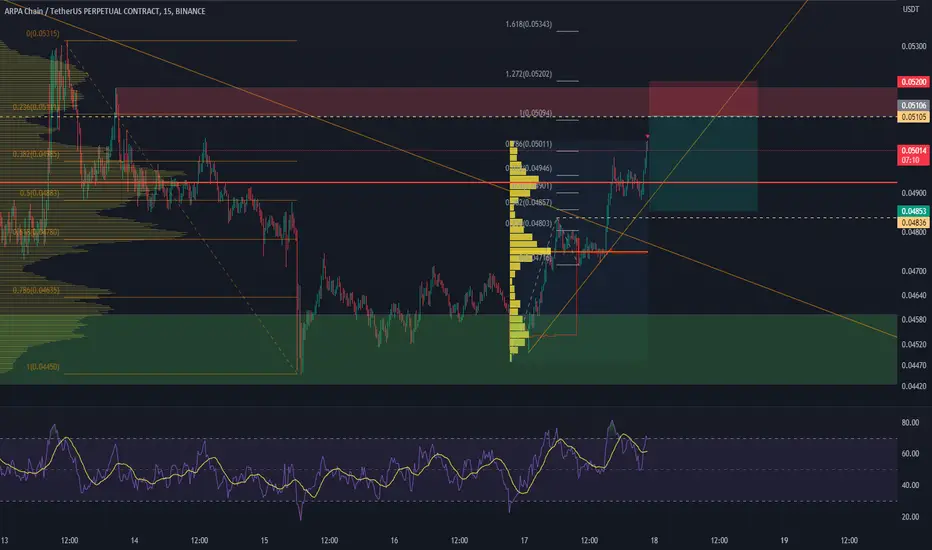This screenshot has width=932, height=550.
Task: Click the 1.618(0.05343) Fibonacci level label
Action: pyautogui.click(x=528, y=24)
